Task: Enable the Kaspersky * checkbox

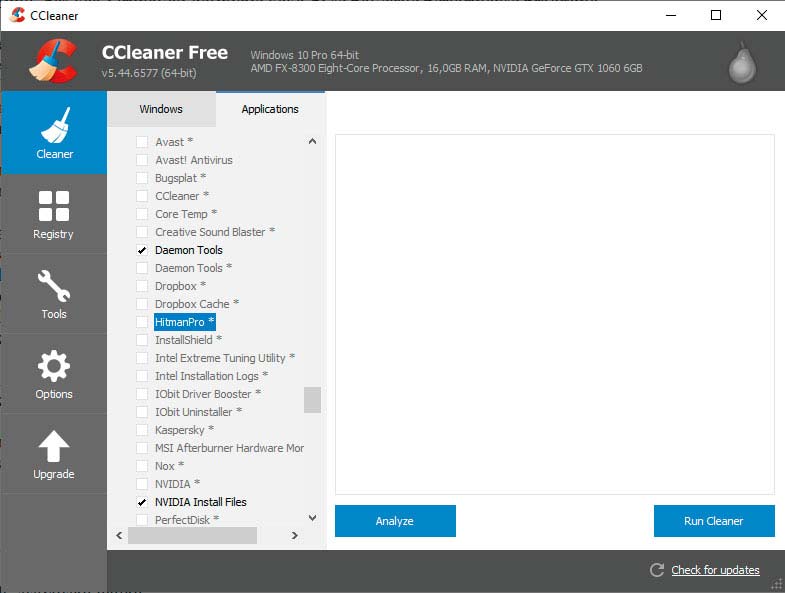Action: click(x=142, y=430)
